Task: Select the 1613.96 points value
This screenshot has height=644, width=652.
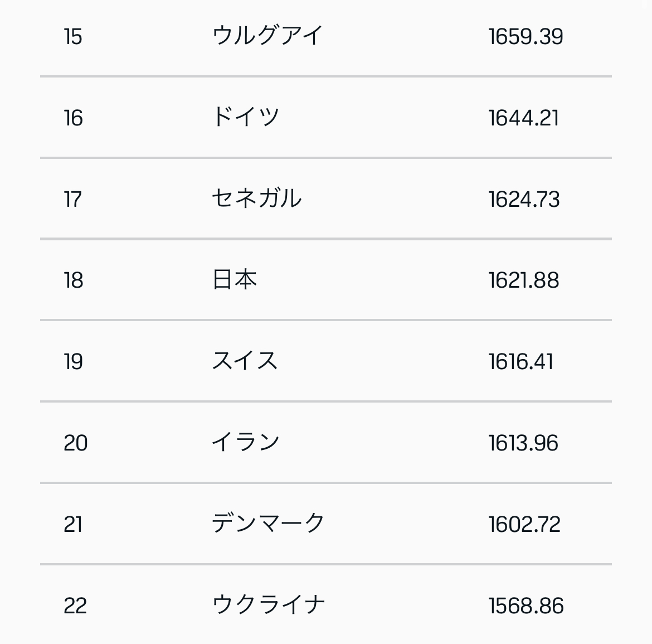Action: [x=523, y=443]
